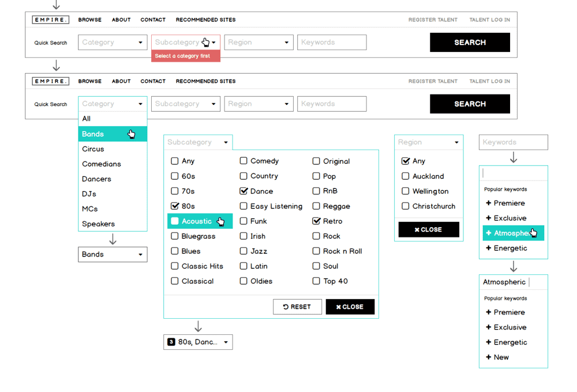This screenshot has width=577, height=392.
Task: Pick Comedians from the category list
Action: tap(113, 164)
